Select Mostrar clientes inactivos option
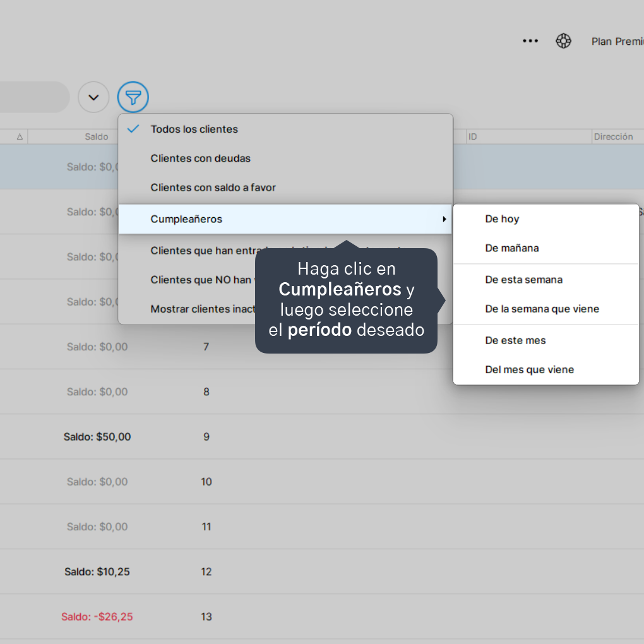 pyautogui.click(x=285, y=309)
